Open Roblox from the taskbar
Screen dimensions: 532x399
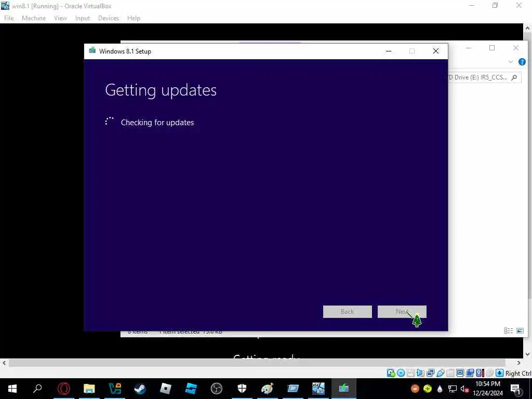click(x=166, y=389)
